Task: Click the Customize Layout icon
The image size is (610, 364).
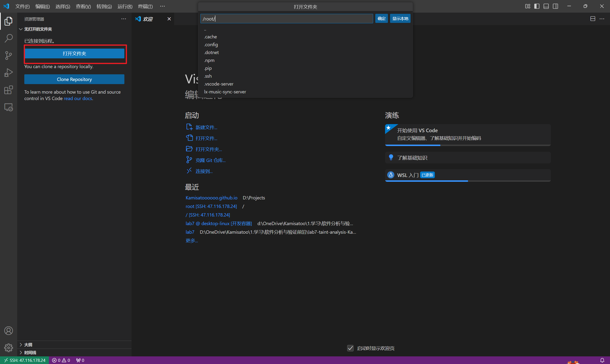Action: [x=528, y=6]
